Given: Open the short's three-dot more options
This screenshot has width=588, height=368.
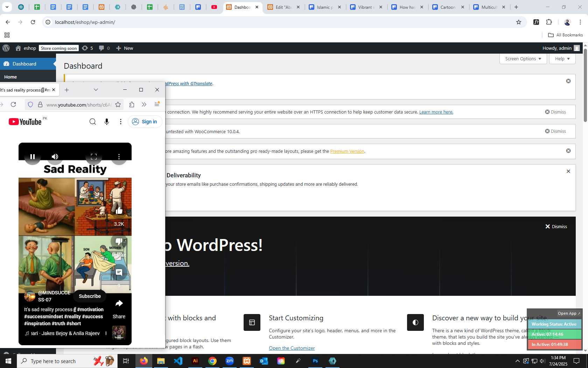Looking at the screenshot, I should tap(119, 157).
